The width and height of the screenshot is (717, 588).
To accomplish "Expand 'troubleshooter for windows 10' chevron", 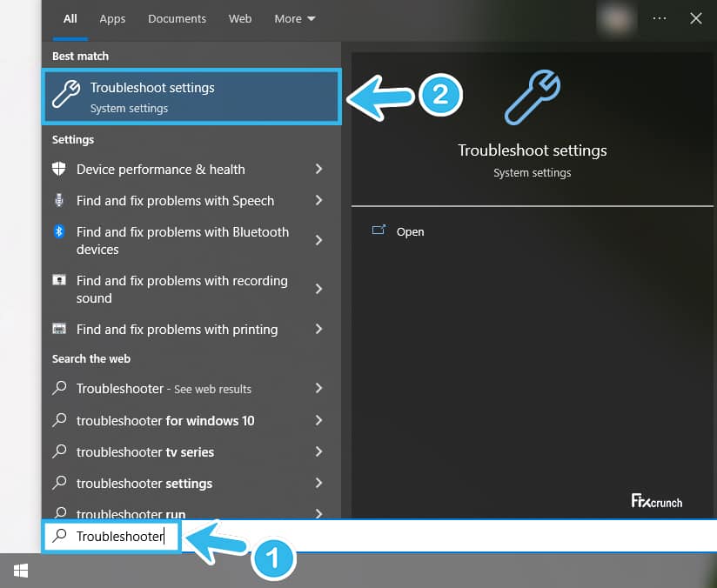I will pyautogui.click(x=318, y=420).
